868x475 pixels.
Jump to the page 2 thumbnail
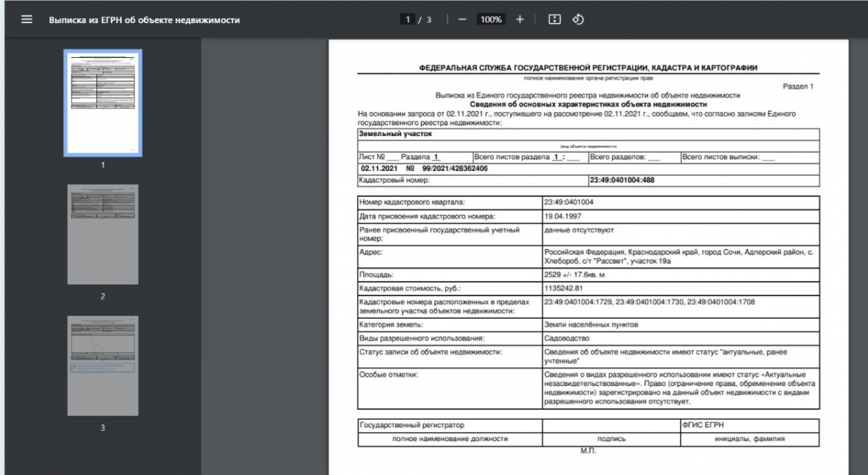(103, 235)
